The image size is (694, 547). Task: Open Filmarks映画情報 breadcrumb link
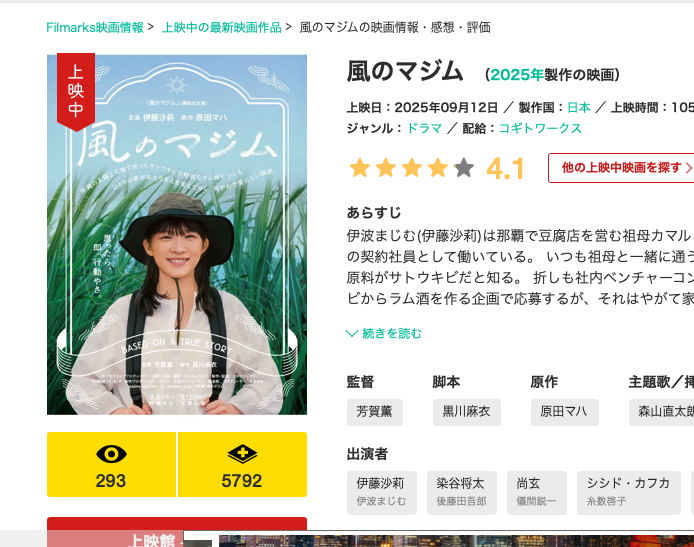coord(95,27)
